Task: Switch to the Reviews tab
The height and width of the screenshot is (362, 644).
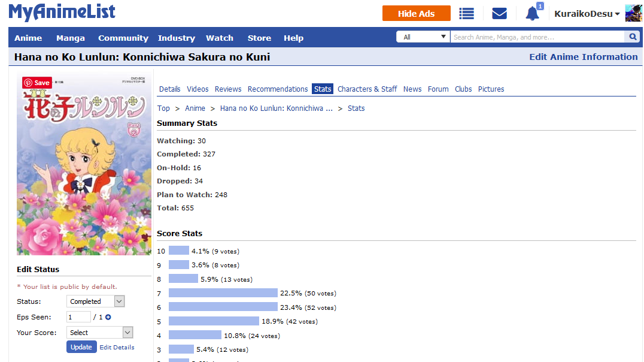Action: point(228,89)
